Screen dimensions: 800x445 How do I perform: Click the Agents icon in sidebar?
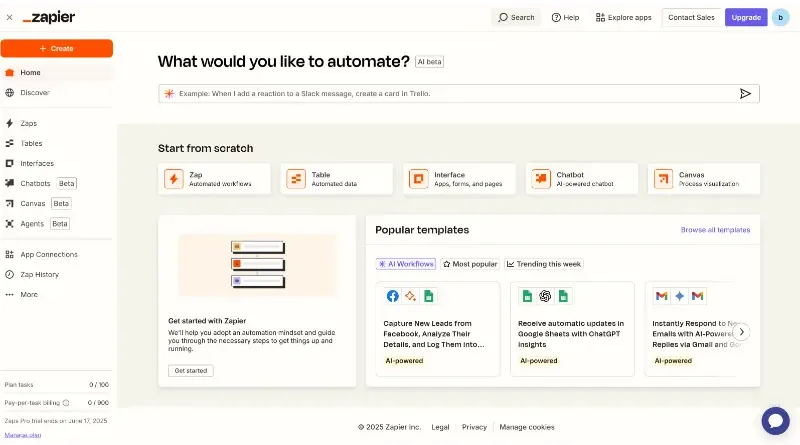click(x=9, y=224)
